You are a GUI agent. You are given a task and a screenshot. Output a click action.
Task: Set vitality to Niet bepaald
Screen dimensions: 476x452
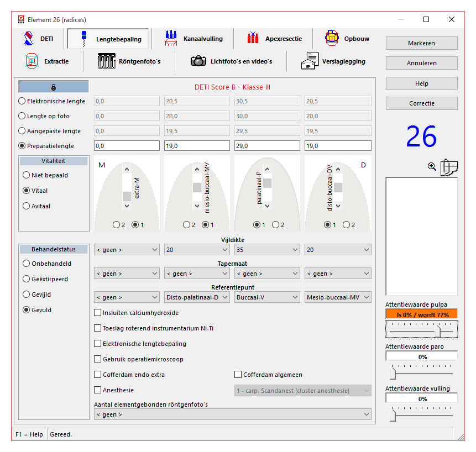pos(27,175)
